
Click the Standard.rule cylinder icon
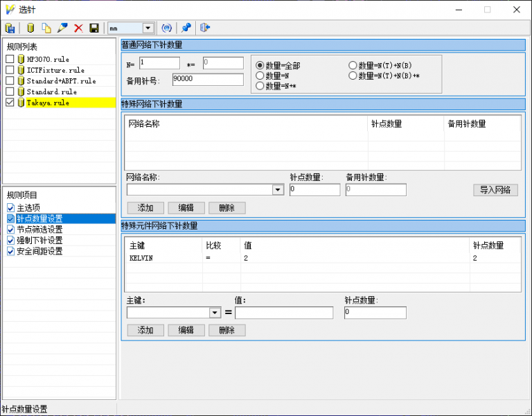coord(21,92)
